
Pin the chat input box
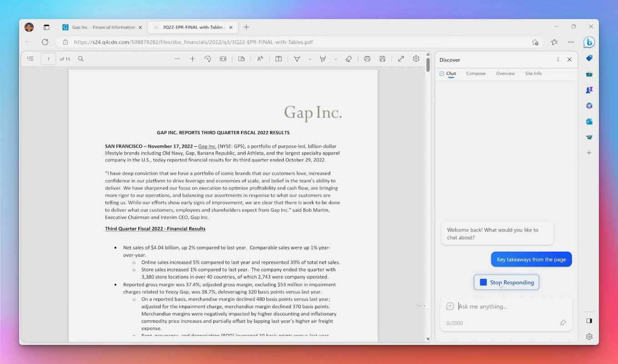point(563,323)
